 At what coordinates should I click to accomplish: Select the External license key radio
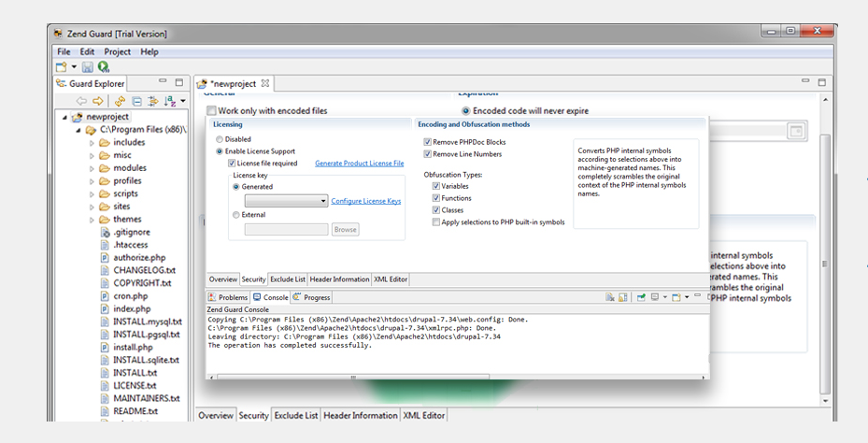click(236, 215)
